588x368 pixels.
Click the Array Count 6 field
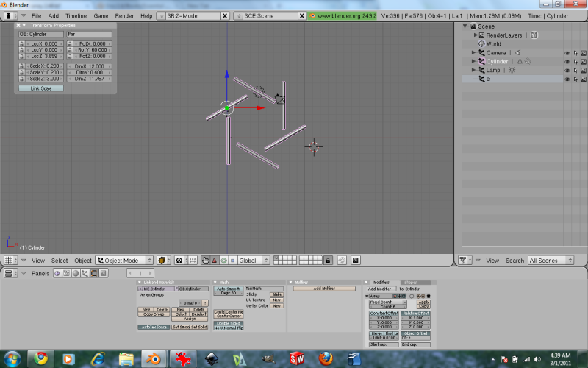tap(388, 307)
